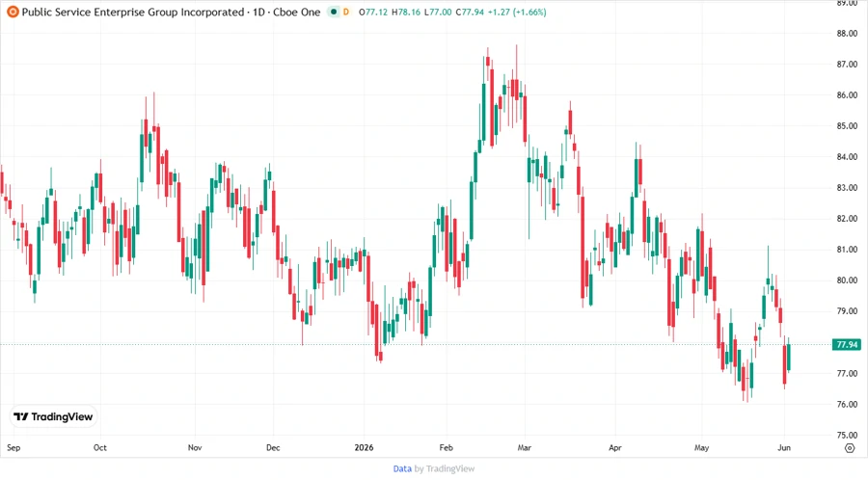Click the 81.00 price axis label
This screenshot has width=868, height=480.
coord(847,250)
